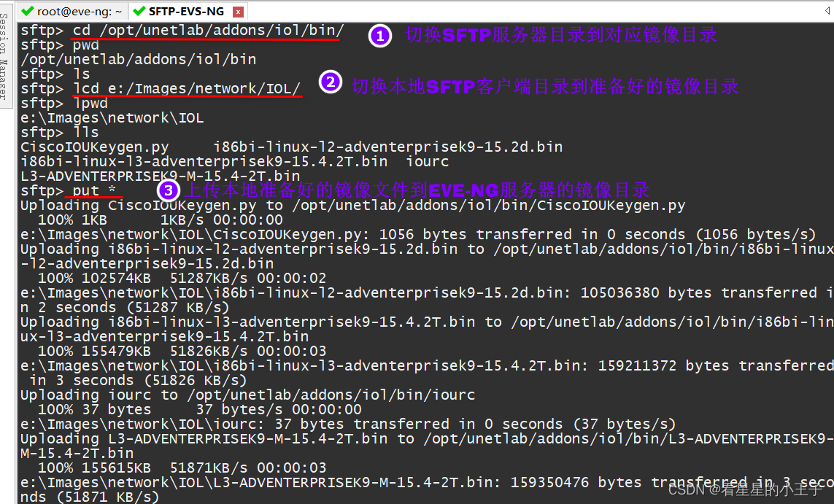Close the SFTP-EVS-NG tab with red x
The height and width of the screenshot is (504, 834).
[239, 12]
